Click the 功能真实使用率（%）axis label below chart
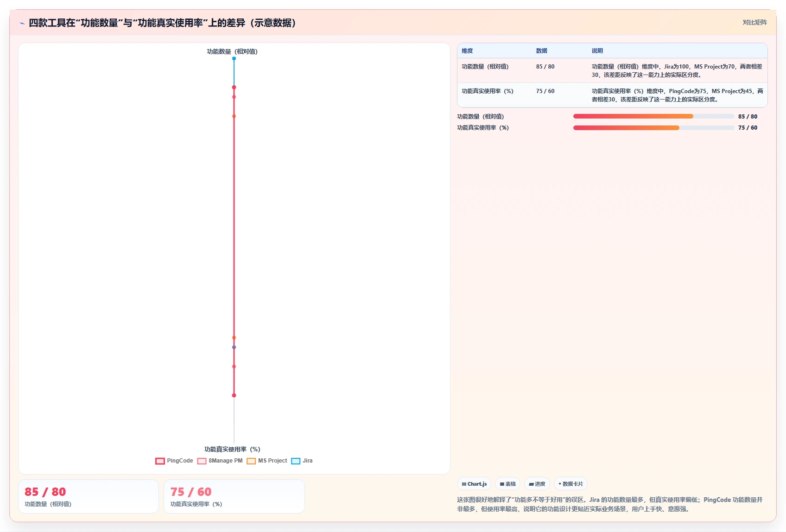 [x=232, y=449]
